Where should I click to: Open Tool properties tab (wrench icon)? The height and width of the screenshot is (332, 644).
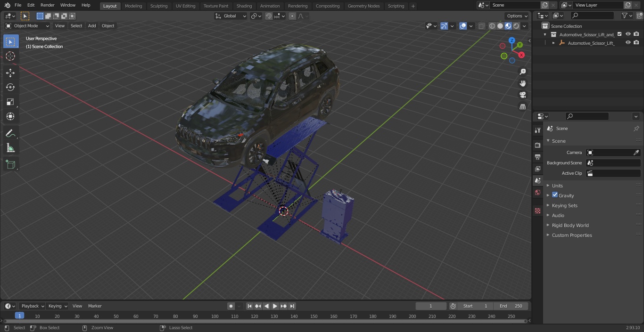[x=537, y=130]
